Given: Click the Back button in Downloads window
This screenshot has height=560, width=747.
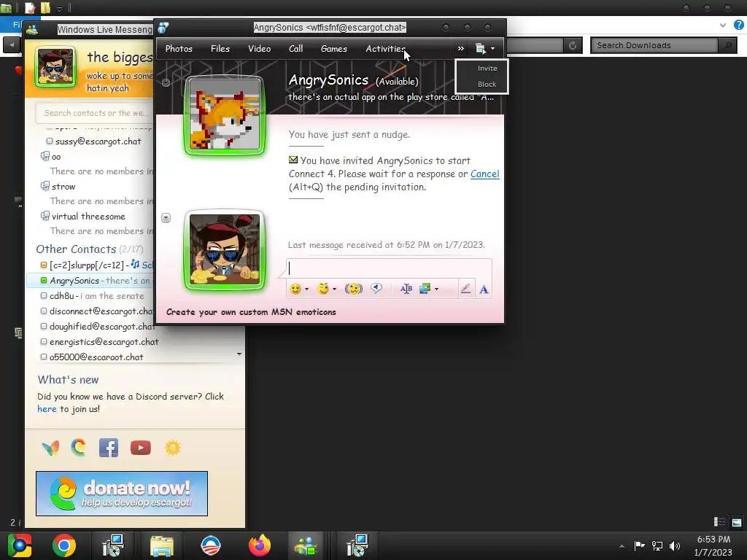Looking at the screenshot, I should click(12, 45).
